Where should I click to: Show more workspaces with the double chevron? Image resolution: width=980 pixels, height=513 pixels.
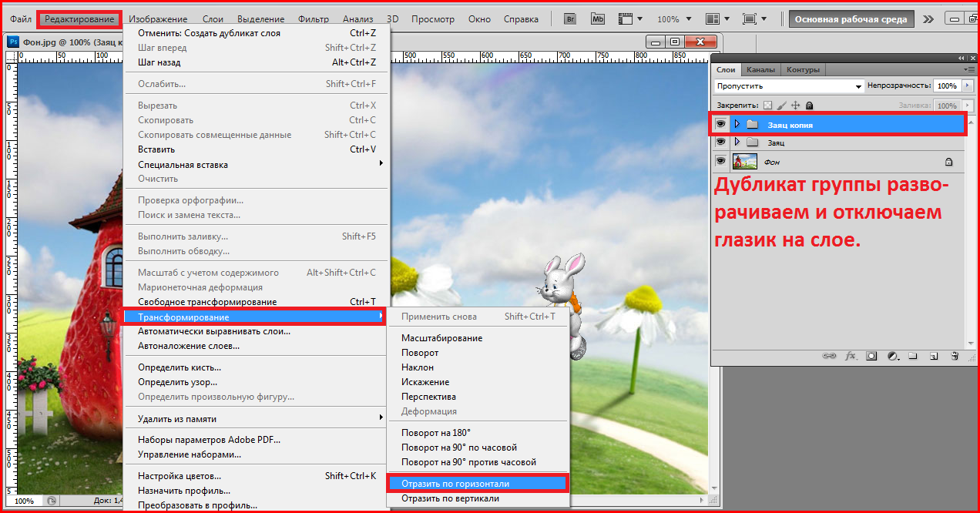[x=928, y=18]
